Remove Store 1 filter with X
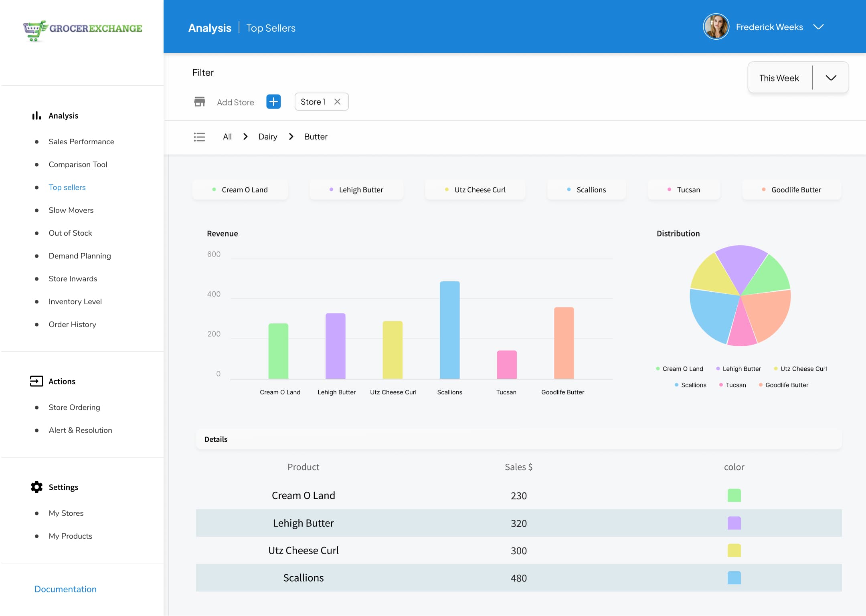 pos(338,102)
